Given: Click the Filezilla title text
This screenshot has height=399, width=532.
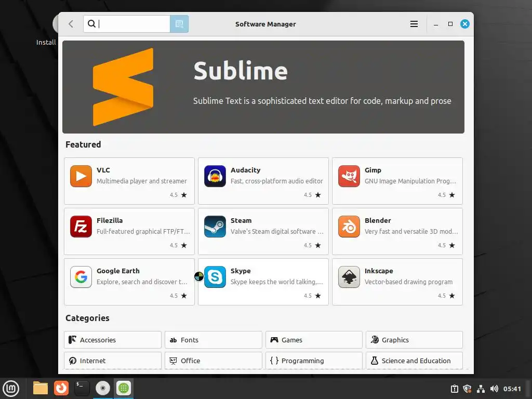Looking at the screenshot, I should pyautogui.click(x=110, y=220).
